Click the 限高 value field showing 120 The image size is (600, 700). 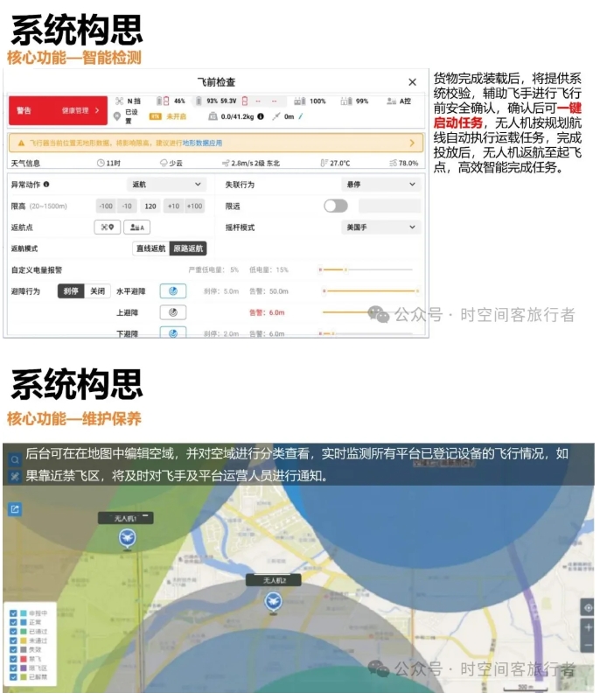point(150,206)
